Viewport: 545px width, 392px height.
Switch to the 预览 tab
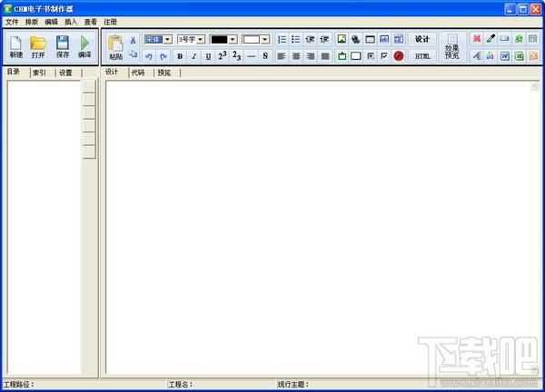click(164, 73)
